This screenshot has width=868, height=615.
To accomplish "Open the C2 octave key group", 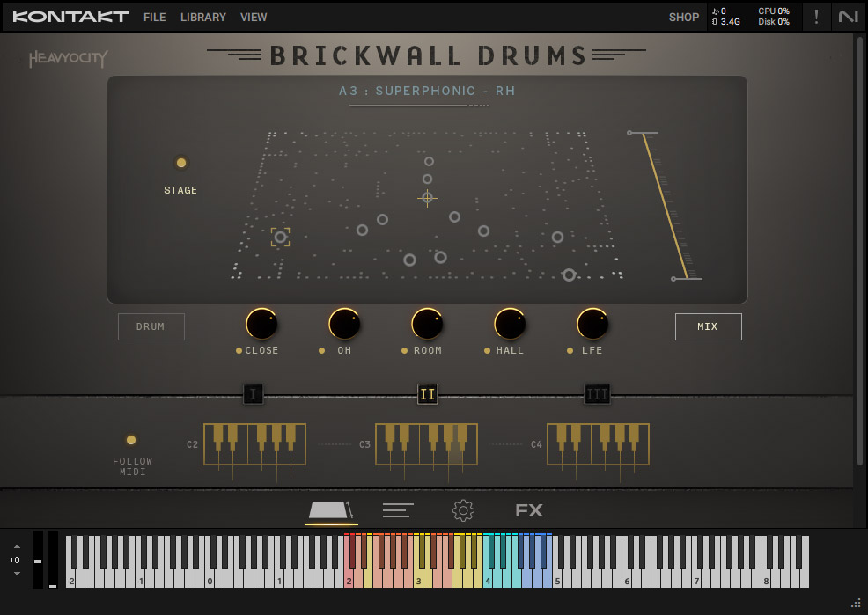I will (x=254, y=444).
